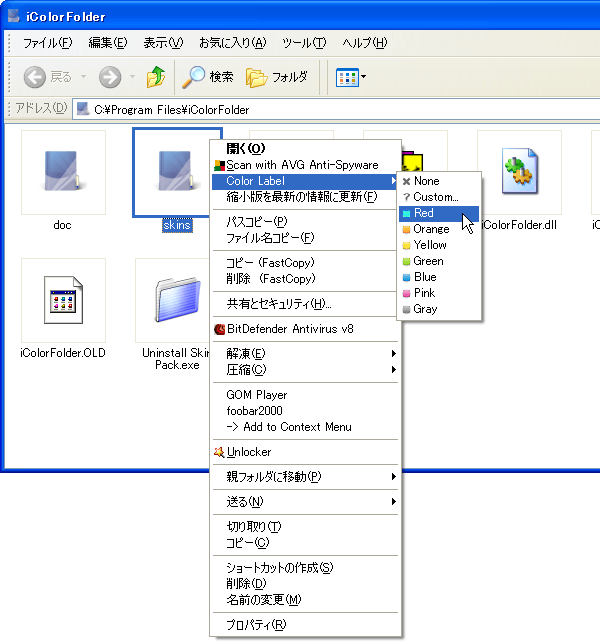Open the ヘルプ(H) menu
Viewport: 600px width, 642px height.
click(365, 43)
